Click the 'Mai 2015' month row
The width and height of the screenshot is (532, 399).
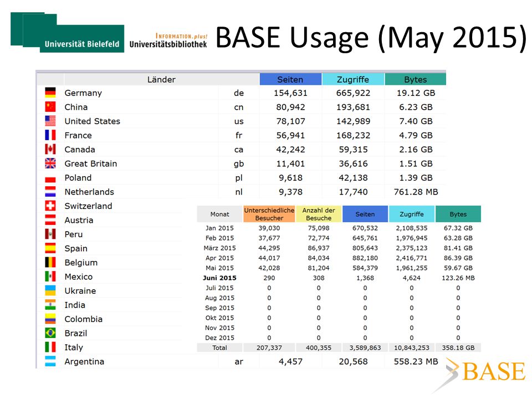pyautogui.click(x=219, y=268)
